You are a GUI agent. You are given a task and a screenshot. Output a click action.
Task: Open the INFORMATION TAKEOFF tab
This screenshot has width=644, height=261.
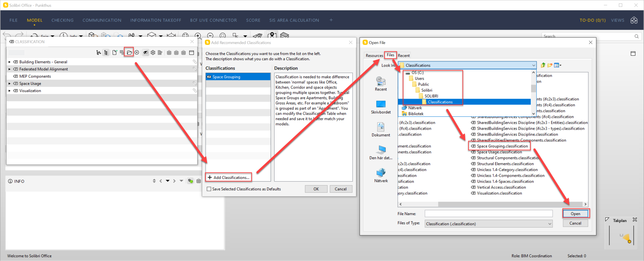[x=156, y=20]
